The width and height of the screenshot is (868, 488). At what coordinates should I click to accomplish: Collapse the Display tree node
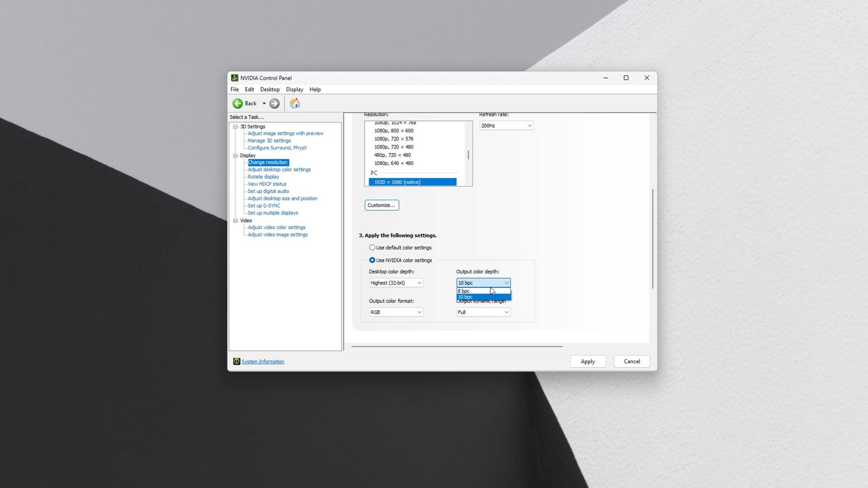point(235,156)
